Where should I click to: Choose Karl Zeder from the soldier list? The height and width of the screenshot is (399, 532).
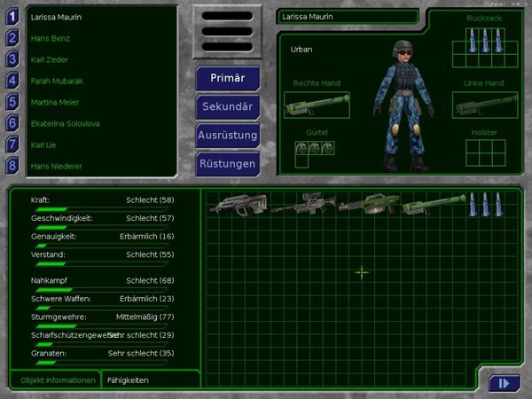[x=51, y=59]
